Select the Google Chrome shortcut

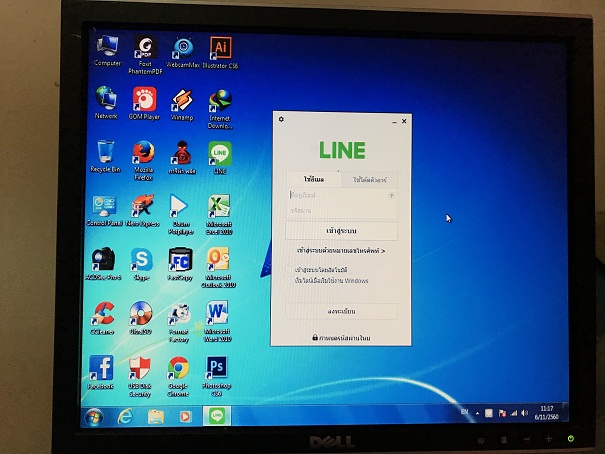(178, 376)
